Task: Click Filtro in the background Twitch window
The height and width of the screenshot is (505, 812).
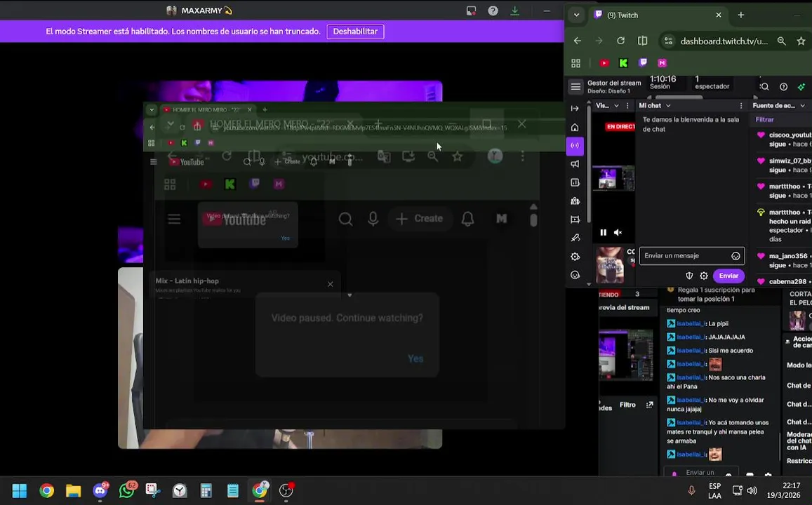Action: [x=627, y=405]
